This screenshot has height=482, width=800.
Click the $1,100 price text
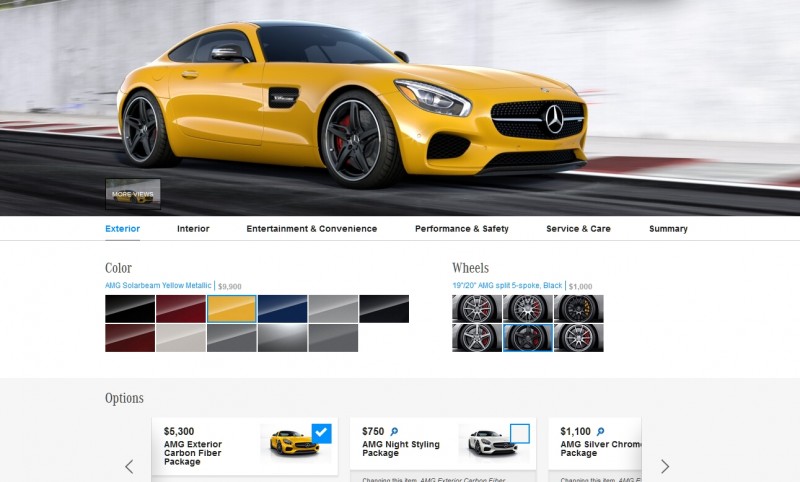(576, 432)
